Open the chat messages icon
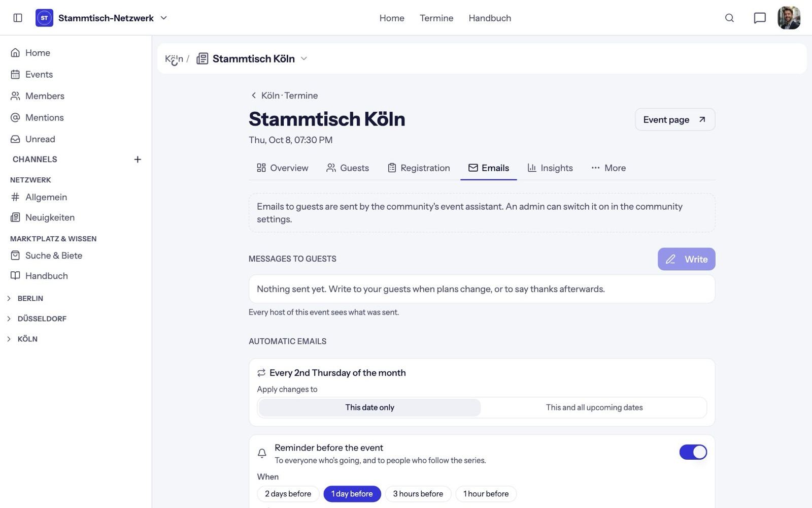Screen dimensions: 812x508 (760, 18)
